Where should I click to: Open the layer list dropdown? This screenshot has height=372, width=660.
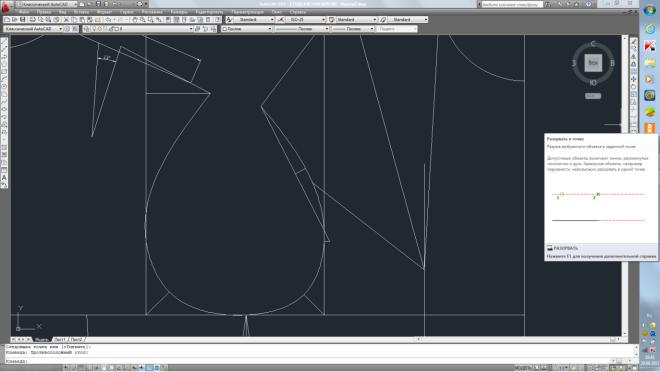point(142,29)
